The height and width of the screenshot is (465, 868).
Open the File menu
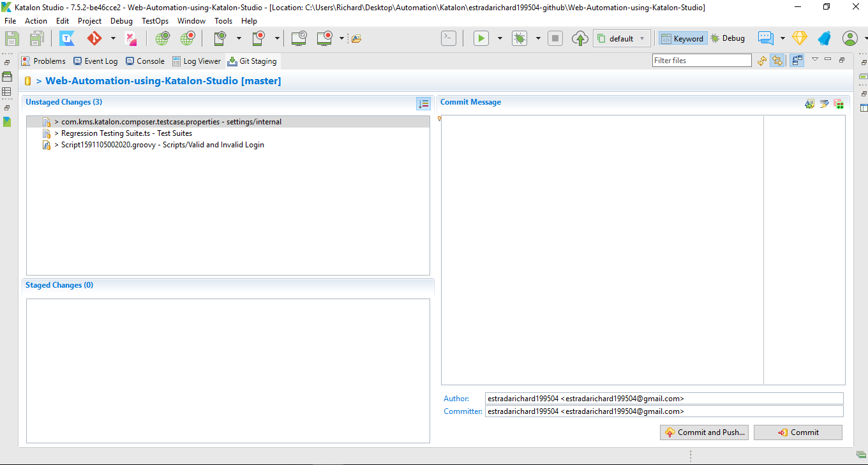point(10,21)
